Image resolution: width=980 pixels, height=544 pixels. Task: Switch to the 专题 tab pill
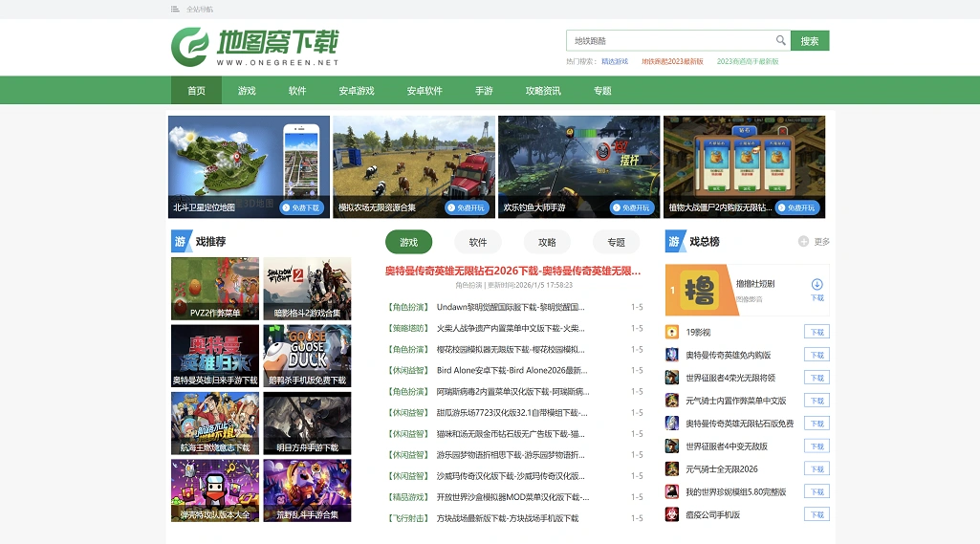click(x=617, y=242)
